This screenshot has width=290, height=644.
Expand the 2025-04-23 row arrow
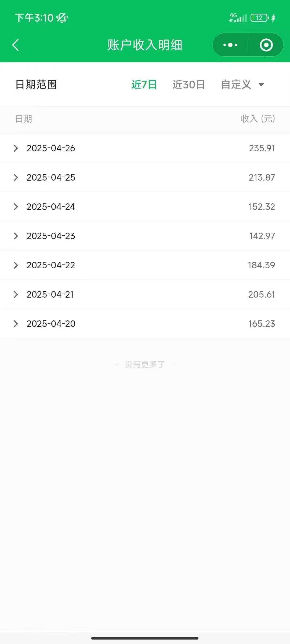[16, 236]
